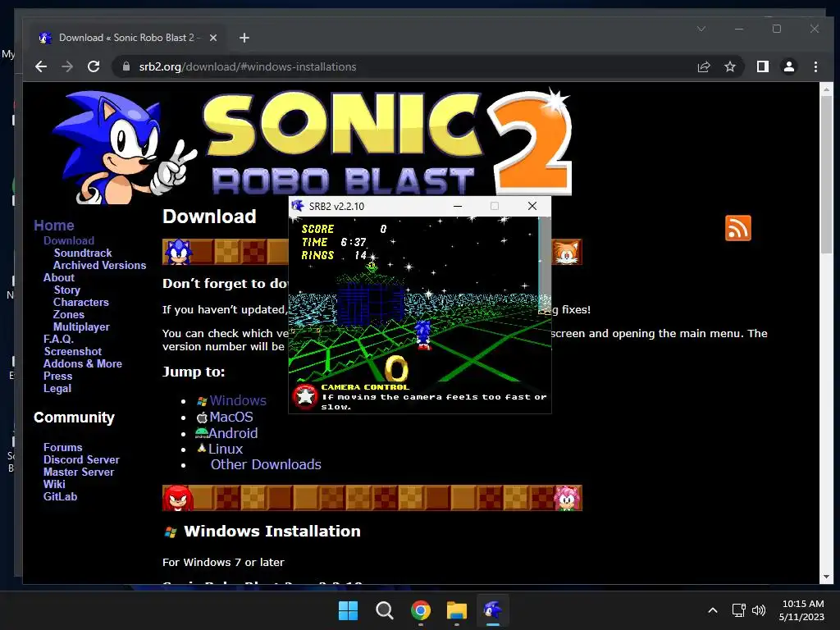840x630 pixels.
Task: Open the Archived Versions sidebar link
Action: pyautogui.click(x=99, y=265)
